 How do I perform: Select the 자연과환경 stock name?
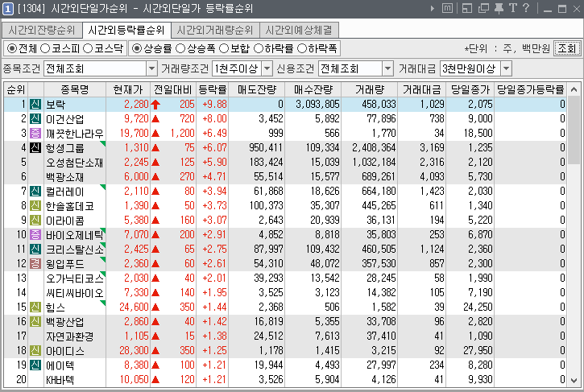[69, 336]
